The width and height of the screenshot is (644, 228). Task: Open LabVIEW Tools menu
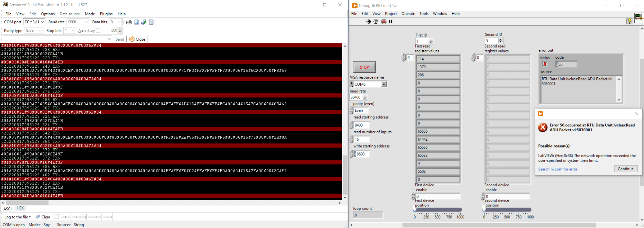coord(424,14)
